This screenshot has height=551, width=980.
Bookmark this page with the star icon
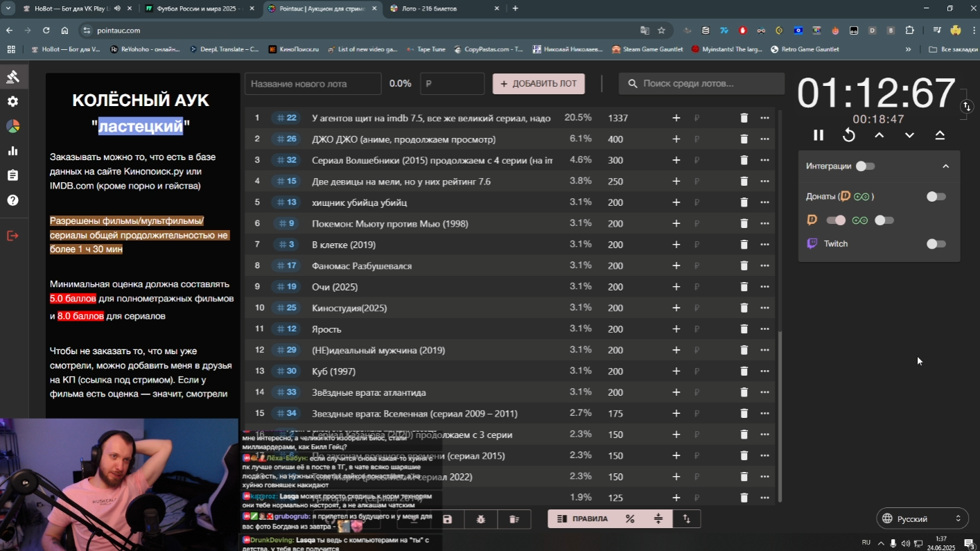661,30
